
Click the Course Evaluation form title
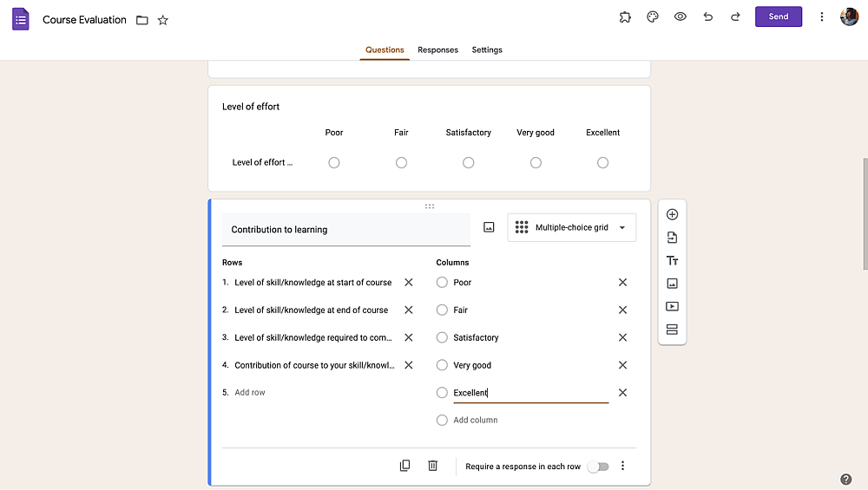(85, 20)
